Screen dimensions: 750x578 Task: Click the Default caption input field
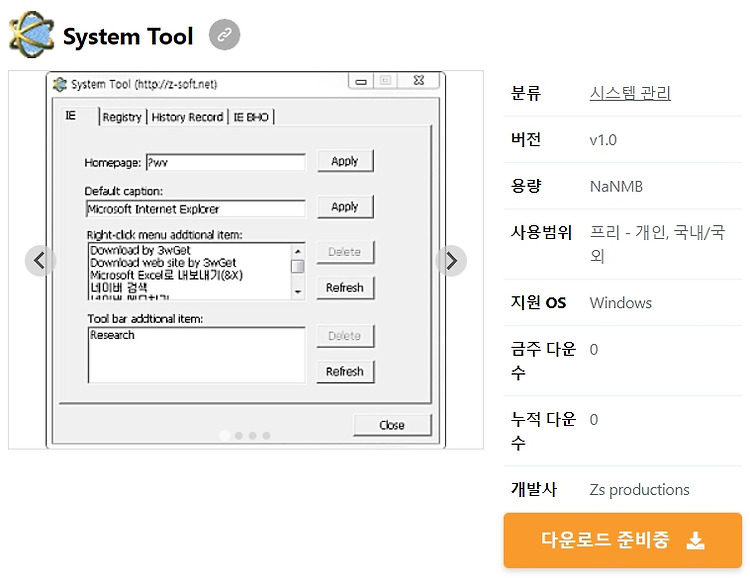click(196, 209)
